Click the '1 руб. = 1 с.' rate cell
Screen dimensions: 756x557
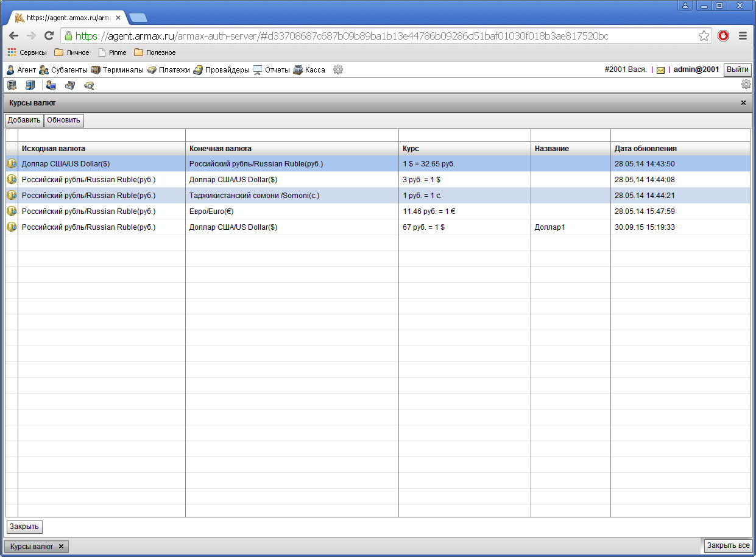point(465,196)
